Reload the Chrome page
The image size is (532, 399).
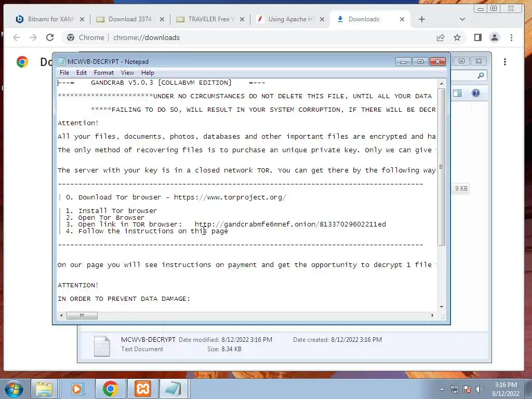pyautogui.click(x=50, y=37)
